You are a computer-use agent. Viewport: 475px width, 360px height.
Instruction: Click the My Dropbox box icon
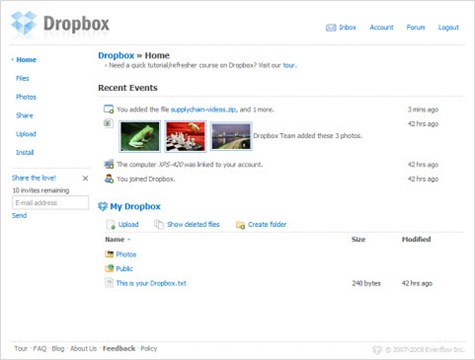(103, 206)
